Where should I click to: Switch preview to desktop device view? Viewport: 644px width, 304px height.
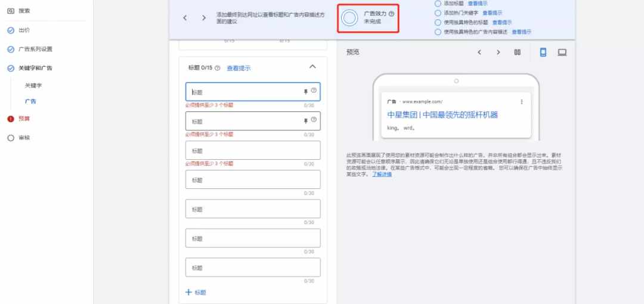(562, 52)
